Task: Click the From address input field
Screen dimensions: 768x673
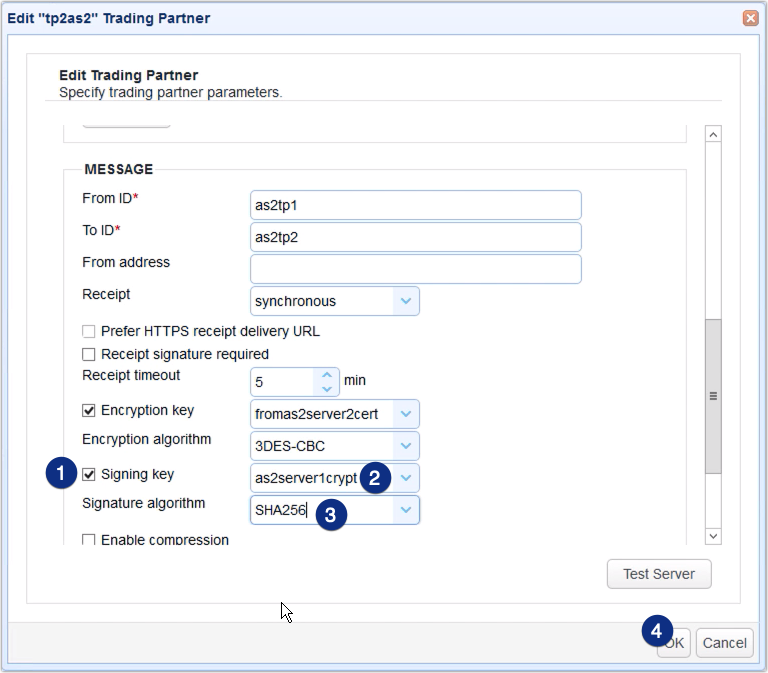Action: click(x=415, y=269)
